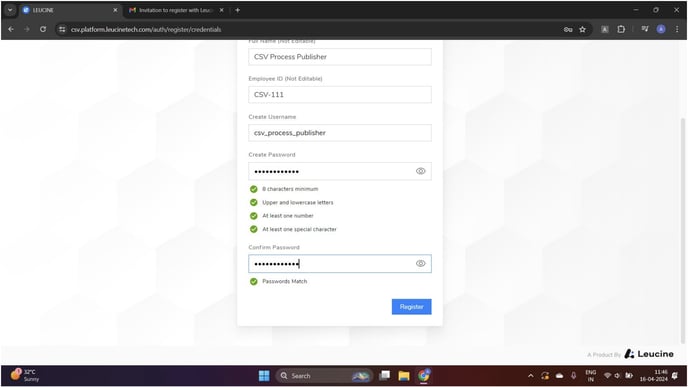Click the Leucine logo at page bottom
The width and height of the screenshot is (688, 387).
[649, 354]
